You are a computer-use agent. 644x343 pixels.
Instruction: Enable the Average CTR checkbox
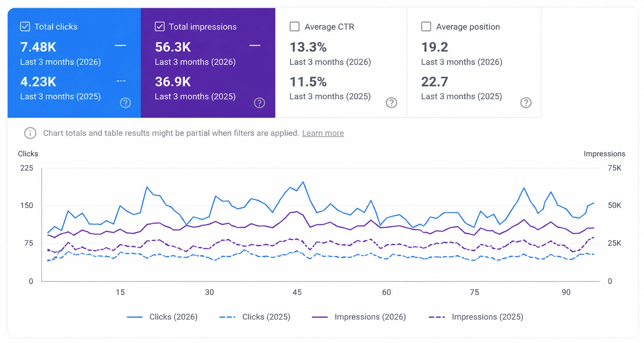[x=294, y=27]
